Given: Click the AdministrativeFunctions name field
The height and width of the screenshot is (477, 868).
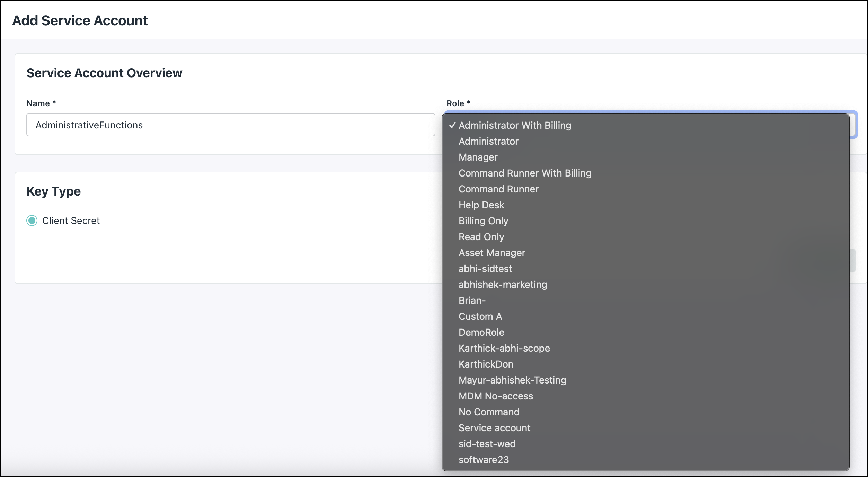Looking at the screenshot, I should pyautogui.click(x=230, y=125).
